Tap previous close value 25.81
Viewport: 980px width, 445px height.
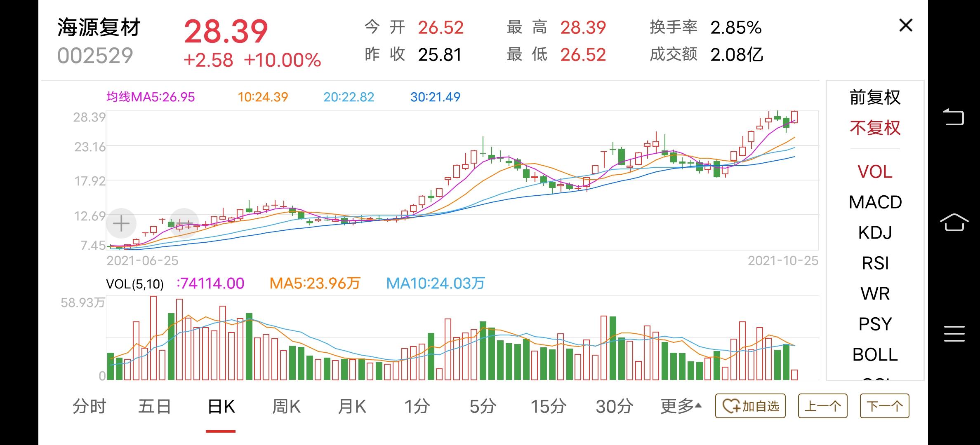440,54
